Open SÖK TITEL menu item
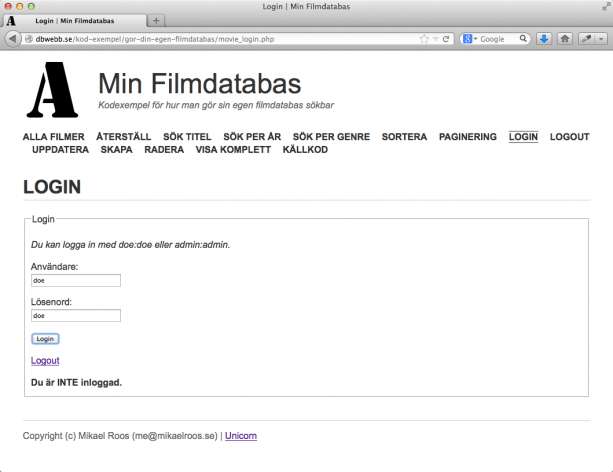613x472 pixels. click(x=187, y=137)
